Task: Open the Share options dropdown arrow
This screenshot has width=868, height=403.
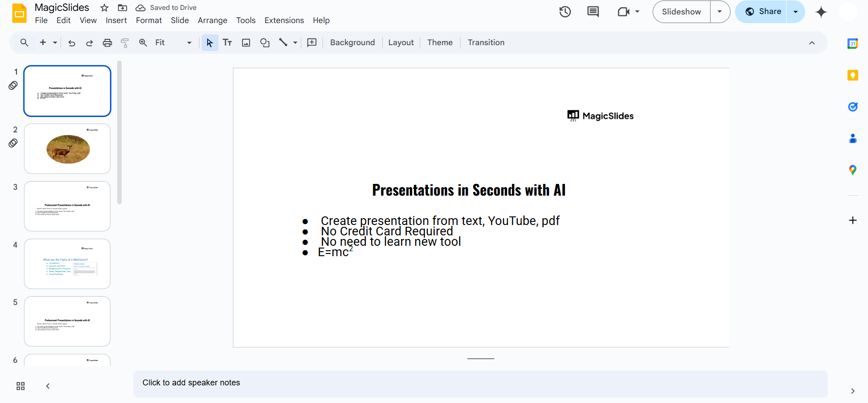Action: (x=796, y=12)
